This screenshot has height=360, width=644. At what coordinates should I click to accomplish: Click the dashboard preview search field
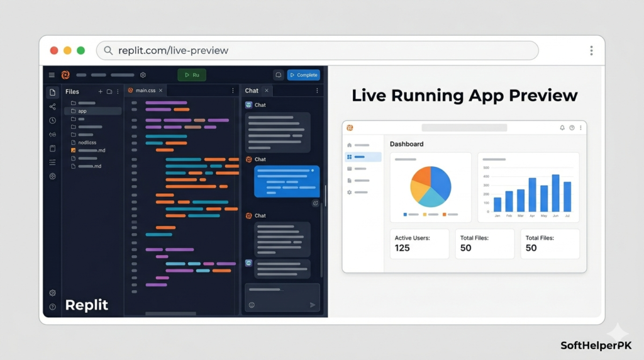464,128
